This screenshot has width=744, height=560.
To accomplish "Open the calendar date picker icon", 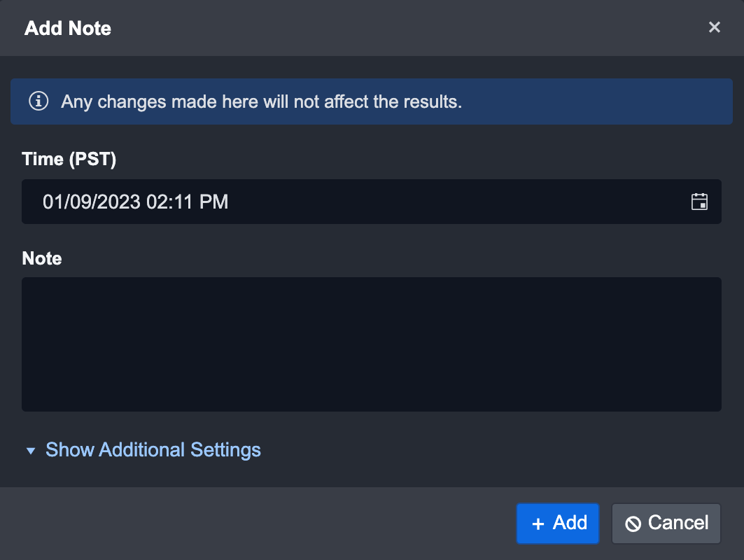I will pyautogui.click(x=699, y=202).
